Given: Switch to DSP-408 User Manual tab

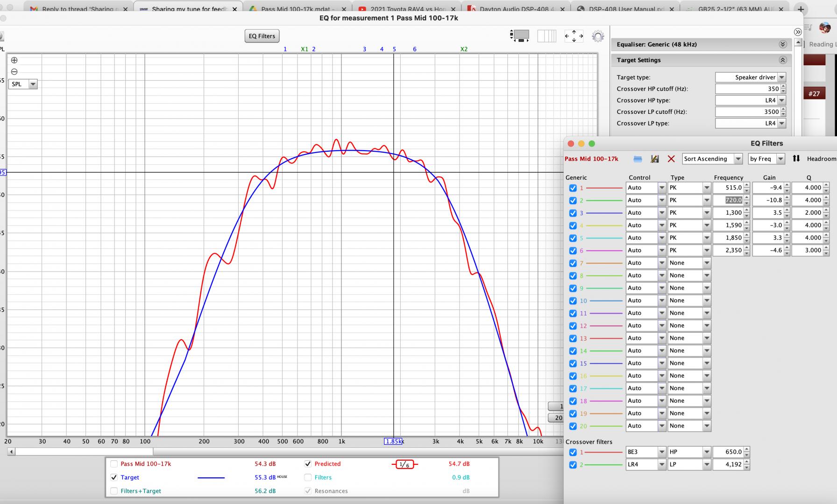Looking at the screenshot, I should (x=625, y=9).
